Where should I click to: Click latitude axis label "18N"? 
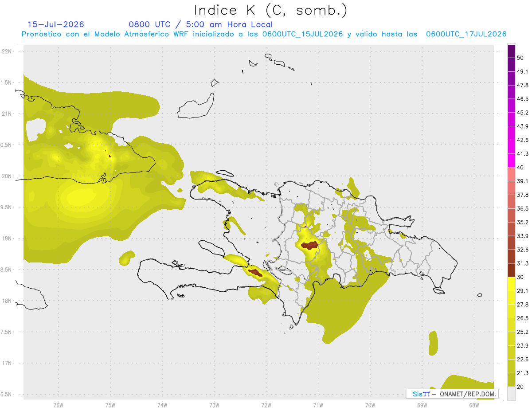tap(8, 301)
